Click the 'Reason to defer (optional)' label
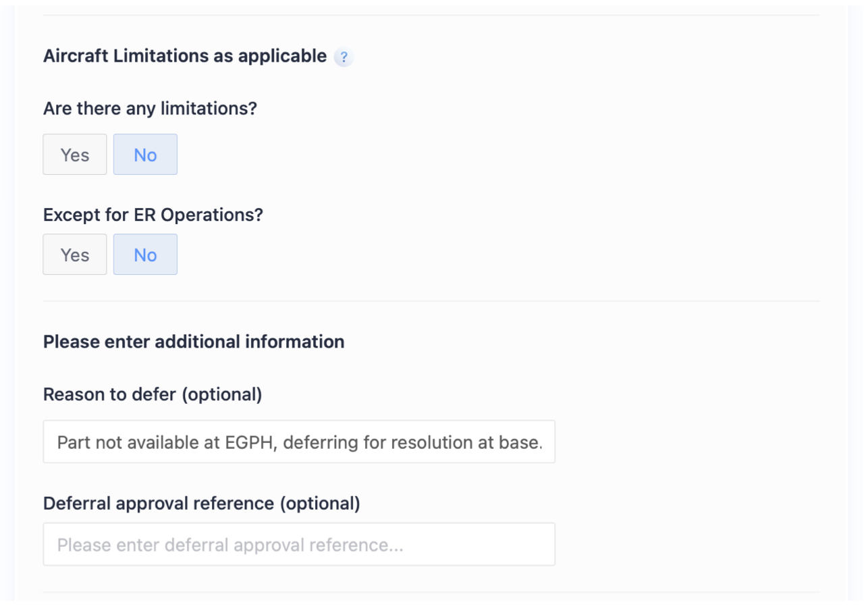This screenshot has width=868, height=609. (152, 394)
